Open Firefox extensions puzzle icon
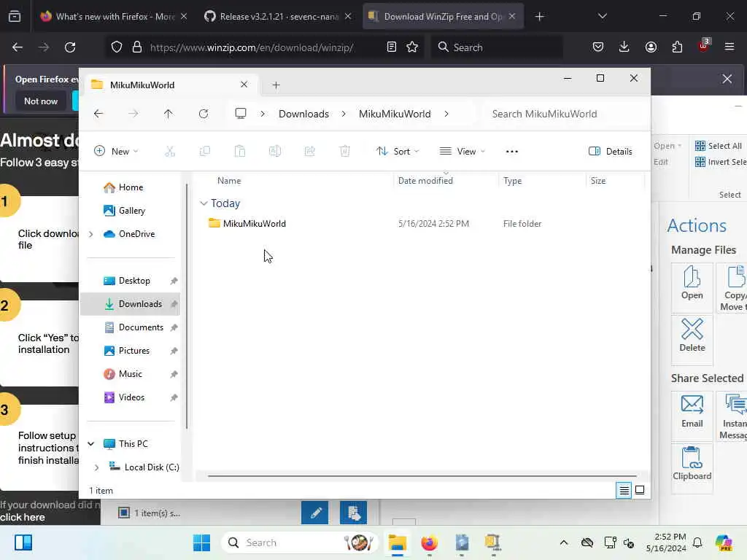The image size is (747, 560). [x=677, y=47]
